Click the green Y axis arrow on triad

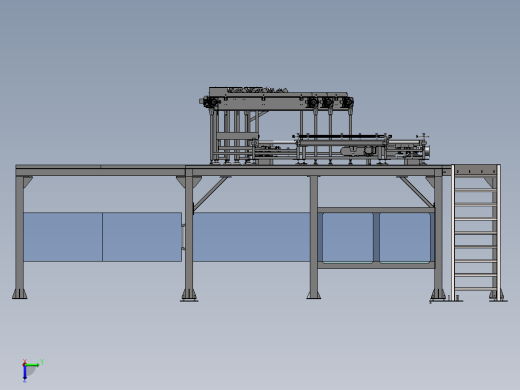pos(33,365)
